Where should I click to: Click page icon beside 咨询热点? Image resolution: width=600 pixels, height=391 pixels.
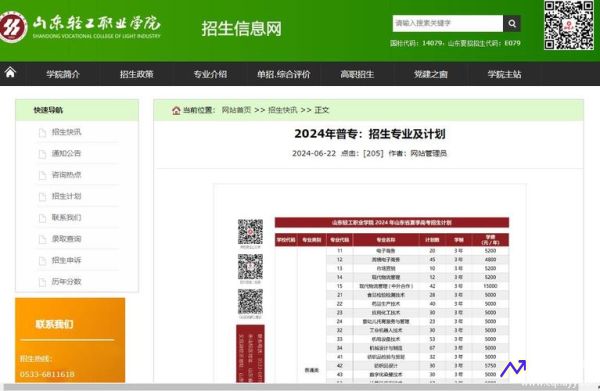coord(42,176)
